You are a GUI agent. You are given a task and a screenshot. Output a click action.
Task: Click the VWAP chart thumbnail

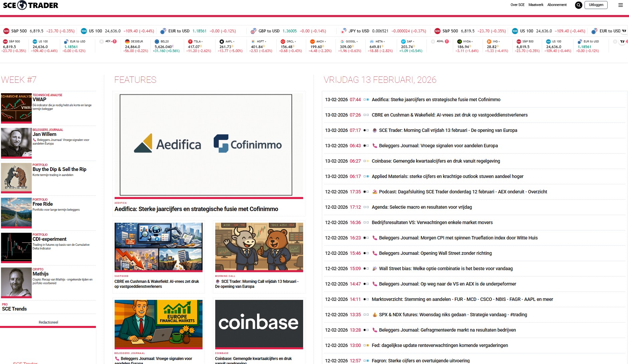point(16,108)
